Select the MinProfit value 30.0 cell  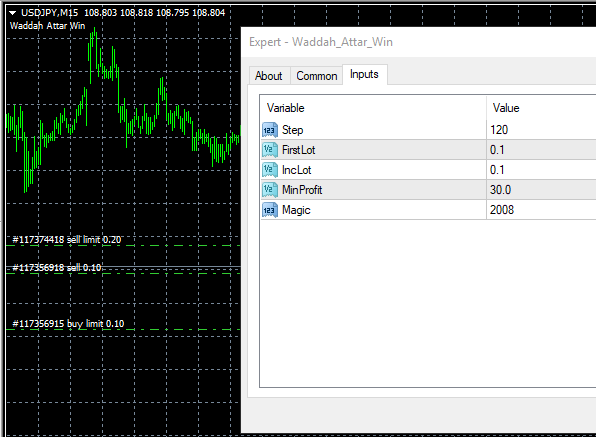click(x=541, y=190)
